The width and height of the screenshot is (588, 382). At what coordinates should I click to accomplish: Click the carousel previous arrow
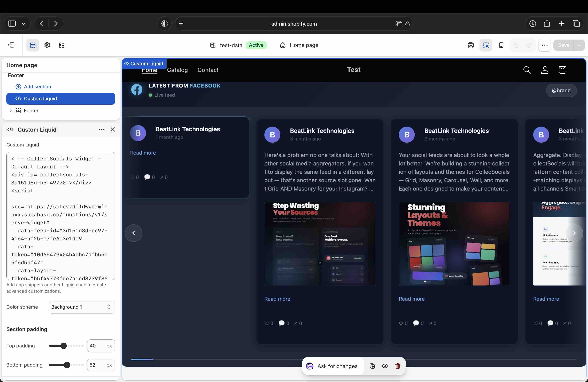134,233
